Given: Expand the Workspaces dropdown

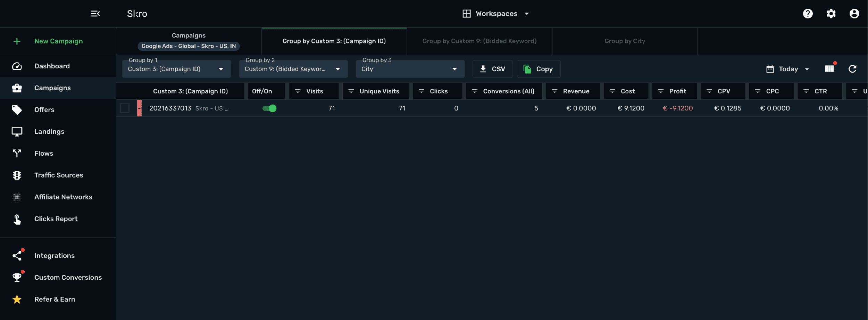Looking at the screenshot, I should point(496,14).
